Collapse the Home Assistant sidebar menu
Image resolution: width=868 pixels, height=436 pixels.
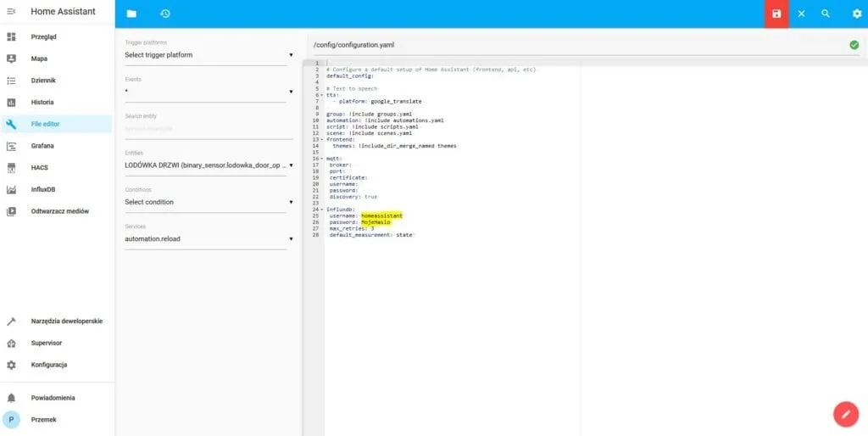click(x=11, y=11)
